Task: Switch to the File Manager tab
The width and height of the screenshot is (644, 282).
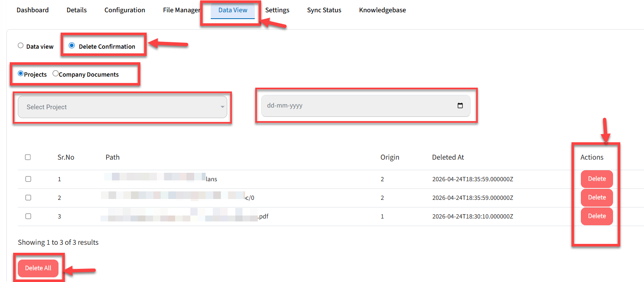Action: 181,10
